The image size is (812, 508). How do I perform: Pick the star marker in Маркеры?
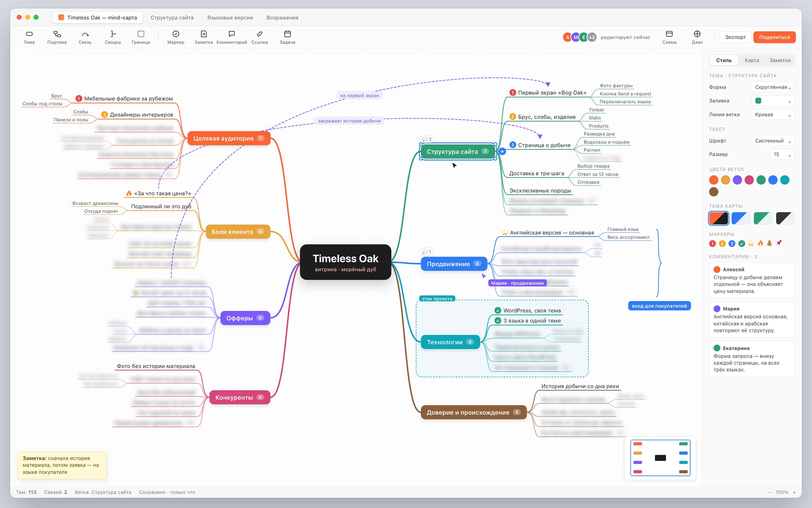751,243
